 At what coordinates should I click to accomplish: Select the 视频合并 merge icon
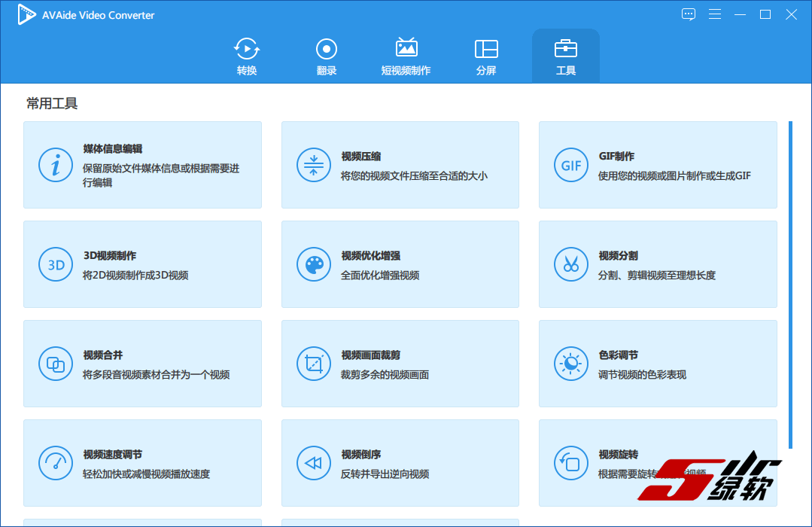[x=56, y=364]
